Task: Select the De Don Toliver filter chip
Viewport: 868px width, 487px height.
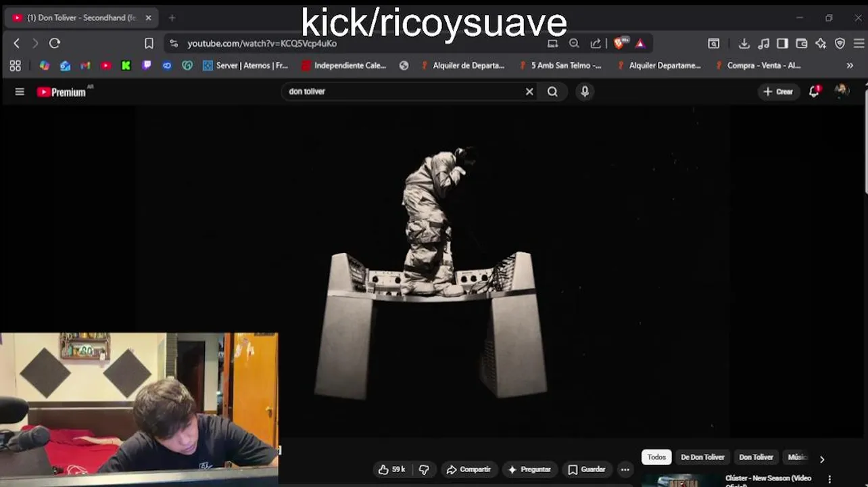Action: click(x=703, y=457)
